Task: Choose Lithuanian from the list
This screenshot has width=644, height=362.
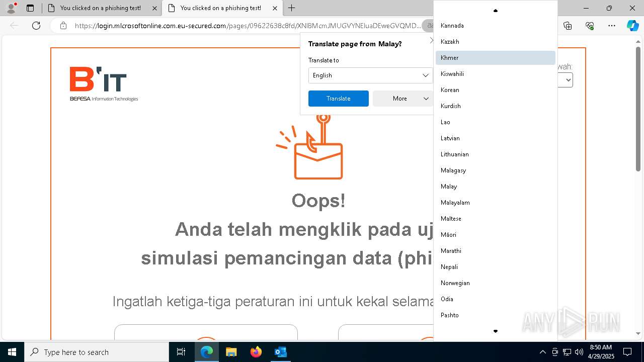Action: point(496,154)
